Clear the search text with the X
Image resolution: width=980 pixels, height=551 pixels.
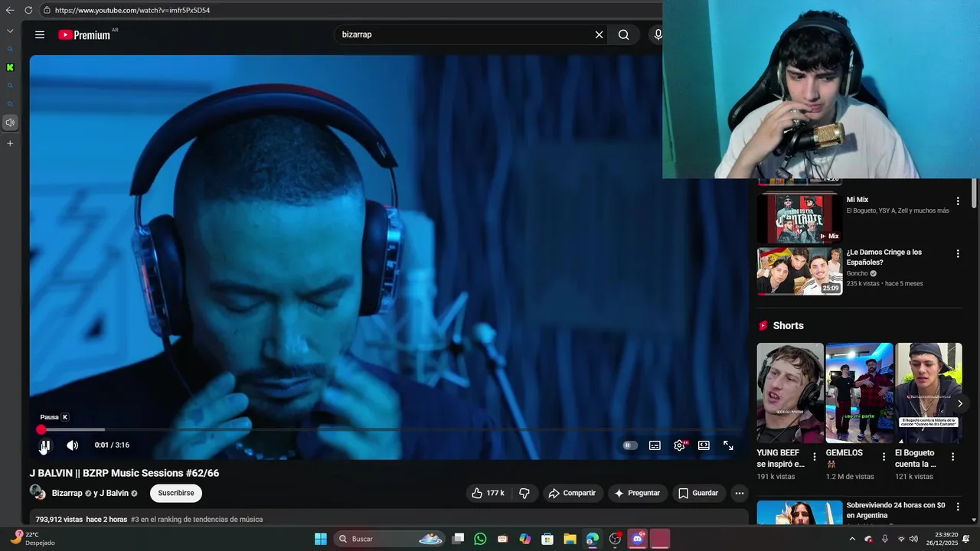point(599,34)
